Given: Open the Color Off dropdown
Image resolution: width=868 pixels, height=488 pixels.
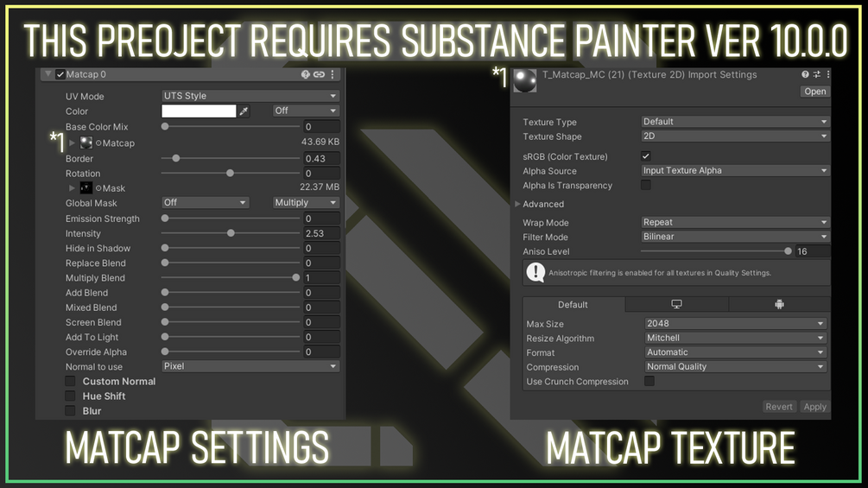Looking at the screenshot, I should (306, 111).
